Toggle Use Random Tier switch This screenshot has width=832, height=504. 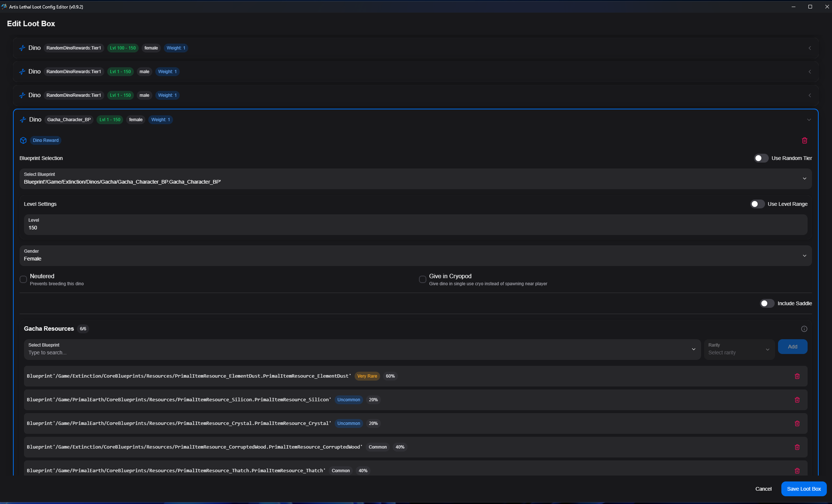click(761, 158)
